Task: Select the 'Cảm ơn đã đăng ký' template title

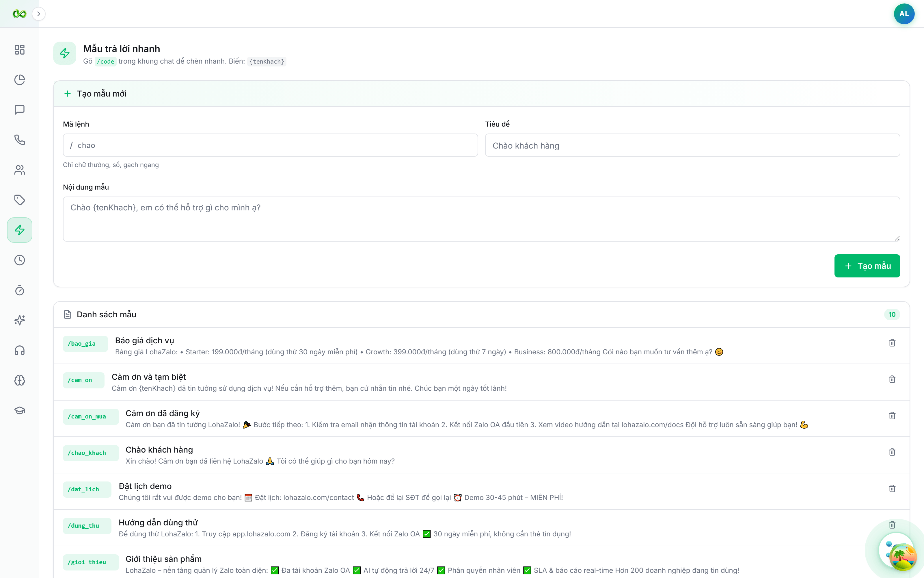Action: pyautogui.click(x=163, y=413)
